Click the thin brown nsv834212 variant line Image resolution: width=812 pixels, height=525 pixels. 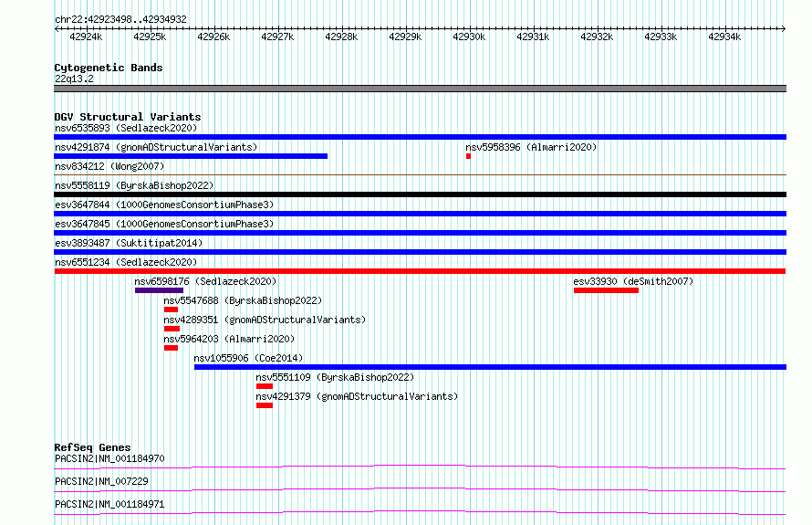[420, 175]
